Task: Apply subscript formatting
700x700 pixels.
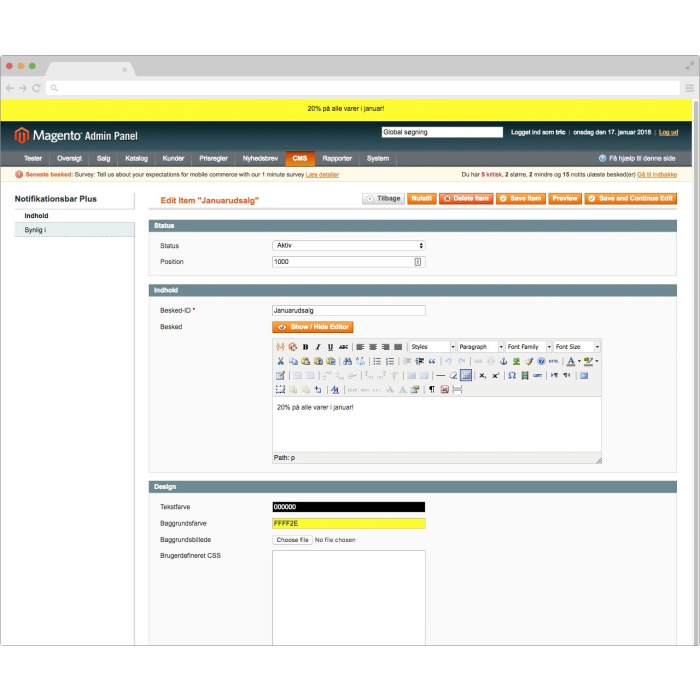Action: pos(483,375)
